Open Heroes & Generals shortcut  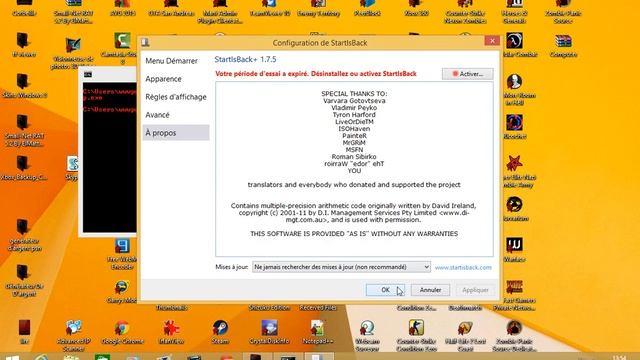(514, 10)
